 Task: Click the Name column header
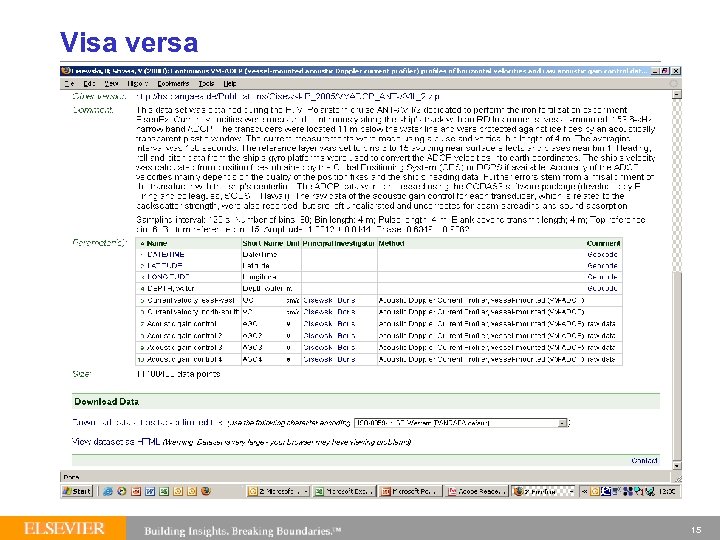click(x=156, y=243)
